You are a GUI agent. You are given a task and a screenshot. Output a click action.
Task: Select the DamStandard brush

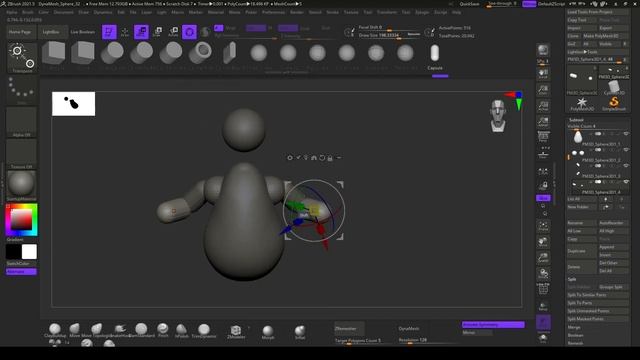[141, 331]
